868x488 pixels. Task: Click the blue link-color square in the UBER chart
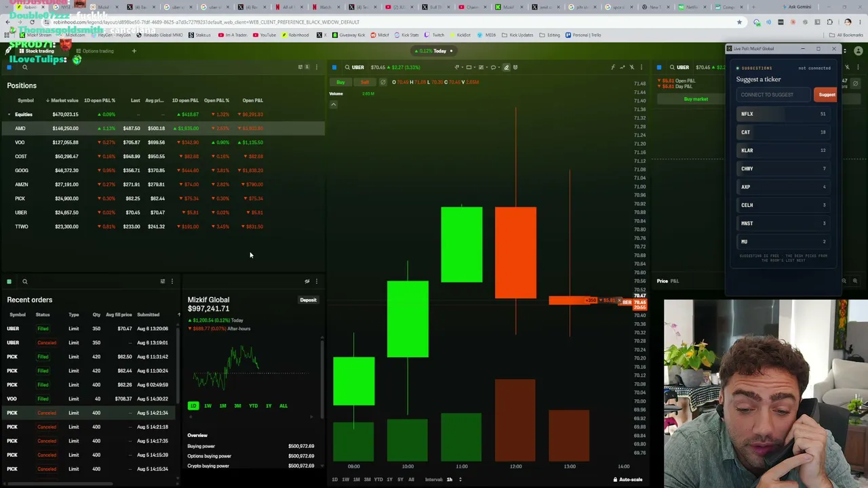point(334,67)
